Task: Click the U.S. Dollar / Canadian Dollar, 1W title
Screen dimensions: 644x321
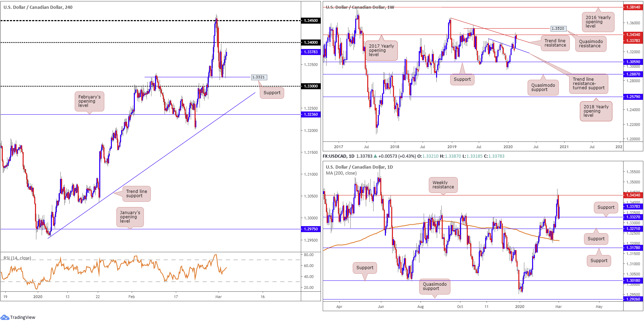Action: tap(360, 7)
